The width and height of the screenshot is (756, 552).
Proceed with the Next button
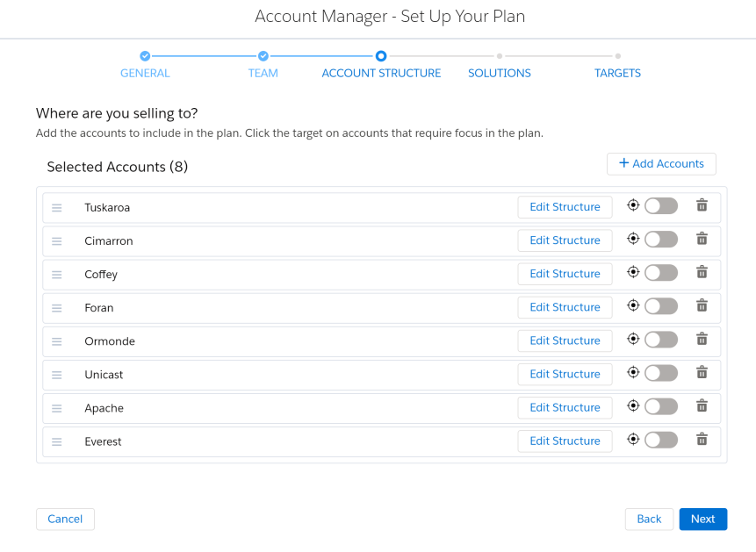pyautogui.click(x=703, y=520)
